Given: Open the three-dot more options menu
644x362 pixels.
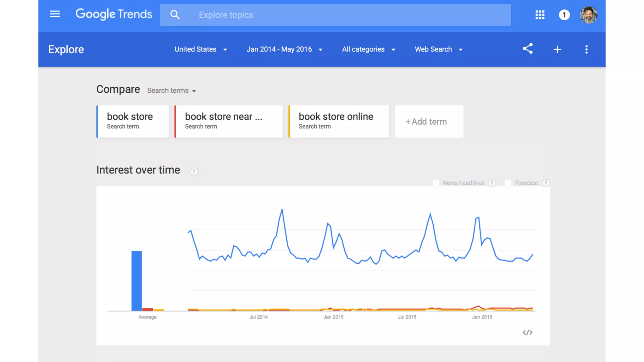Looking at the screenshot, I should click(586, 49).
